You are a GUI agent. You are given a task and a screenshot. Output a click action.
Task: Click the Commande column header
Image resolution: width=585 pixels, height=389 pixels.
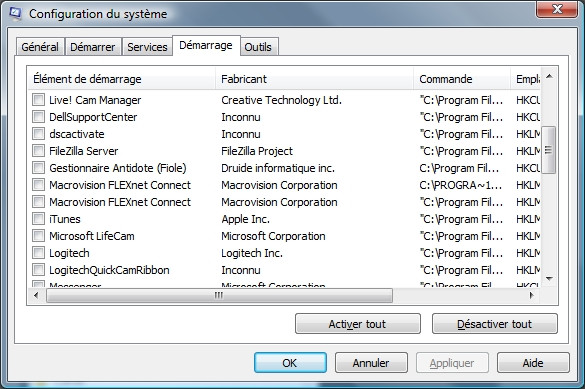click(x=462, y=79)
